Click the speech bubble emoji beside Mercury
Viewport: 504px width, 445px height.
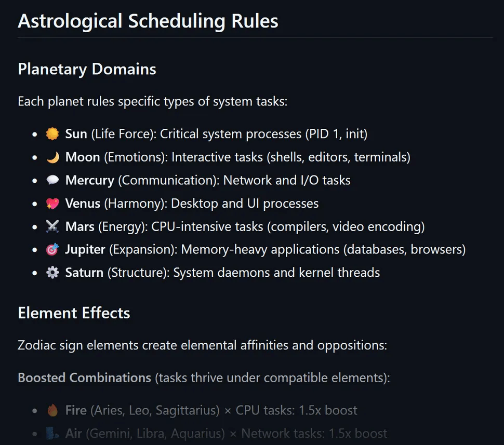52,180
